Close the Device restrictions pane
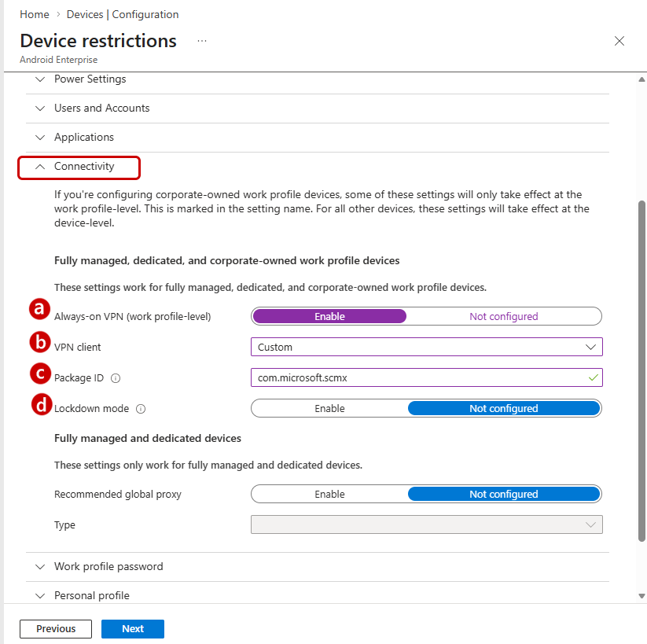Image resolution: width=647 pixels, height=644 pixels. pos(619,41)
